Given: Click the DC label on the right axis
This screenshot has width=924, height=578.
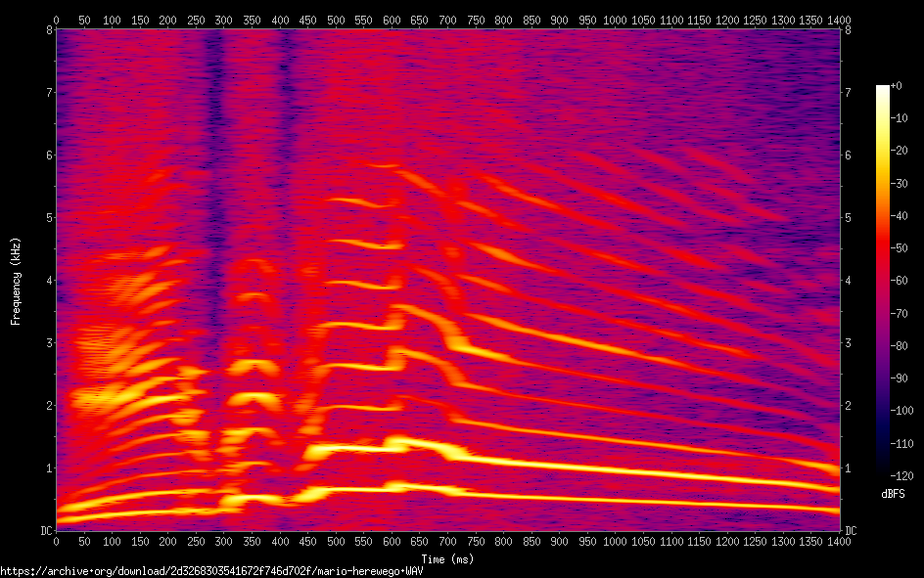Looking at the screenshot, I should pyautogui.click(x=851, y=531).
